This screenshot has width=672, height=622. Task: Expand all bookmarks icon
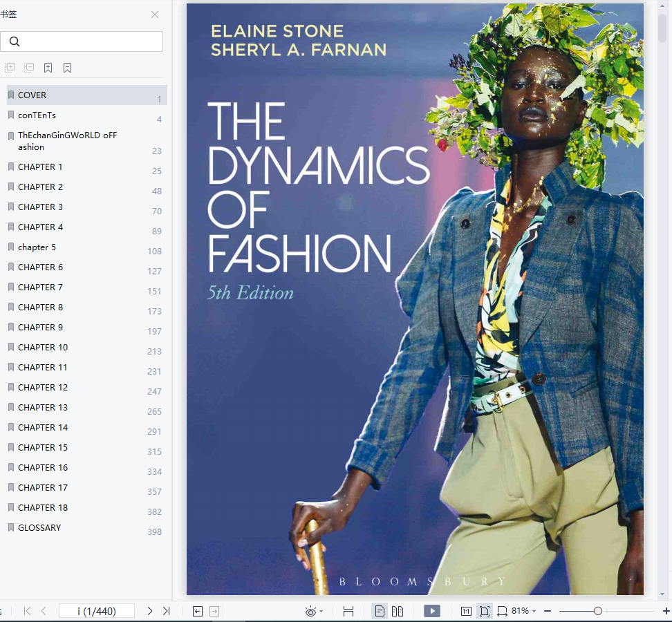click(10, 67)
